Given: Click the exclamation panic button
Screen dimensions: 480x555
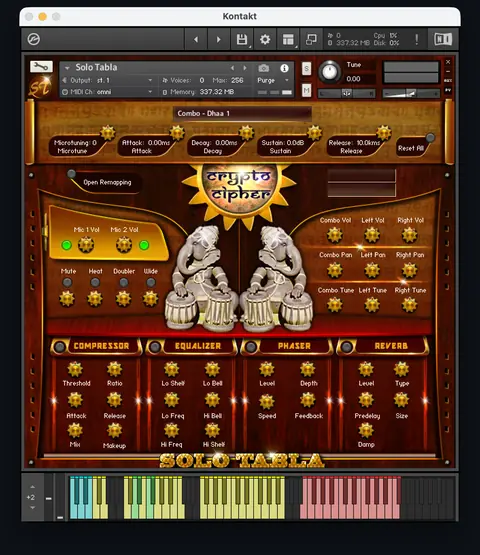Looking at the screenshot, I should tap(417, 39).
